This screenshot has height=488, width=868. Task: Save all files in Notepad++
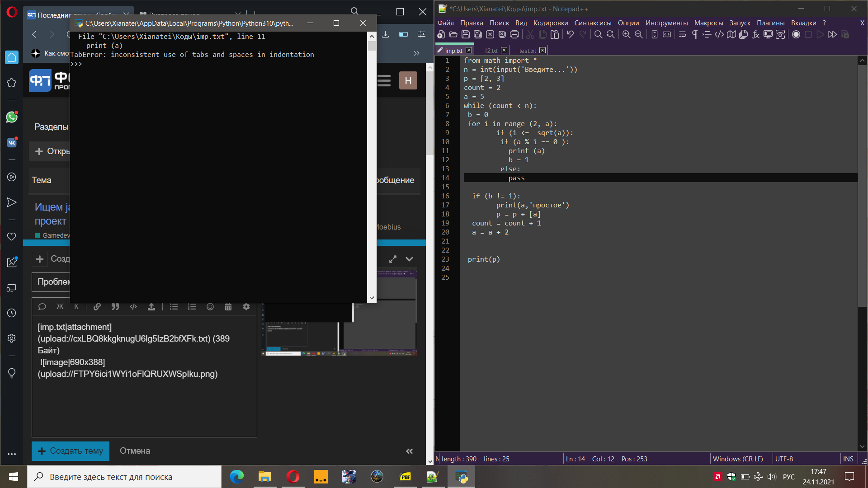click(x=478, y=34)
